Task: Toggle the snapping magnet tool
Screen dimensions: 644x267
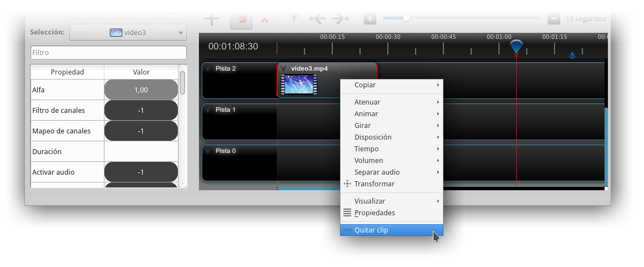Action: tap(241, 19)
